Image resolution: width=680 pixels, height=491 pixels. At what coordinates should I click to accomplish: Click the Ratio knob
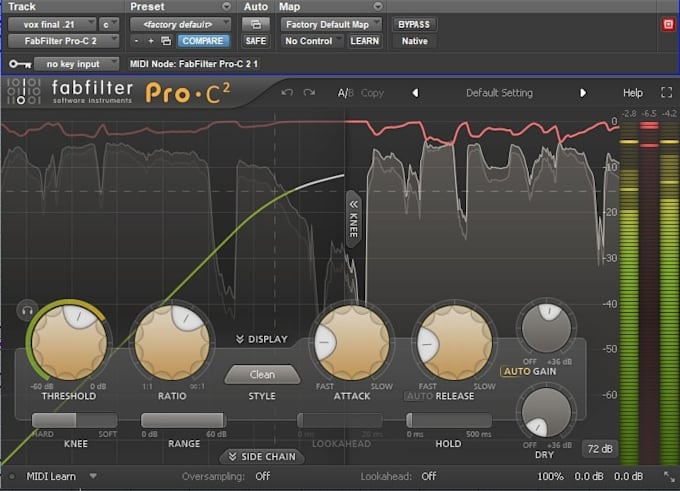pyautogui.click(x=172, y=342)
